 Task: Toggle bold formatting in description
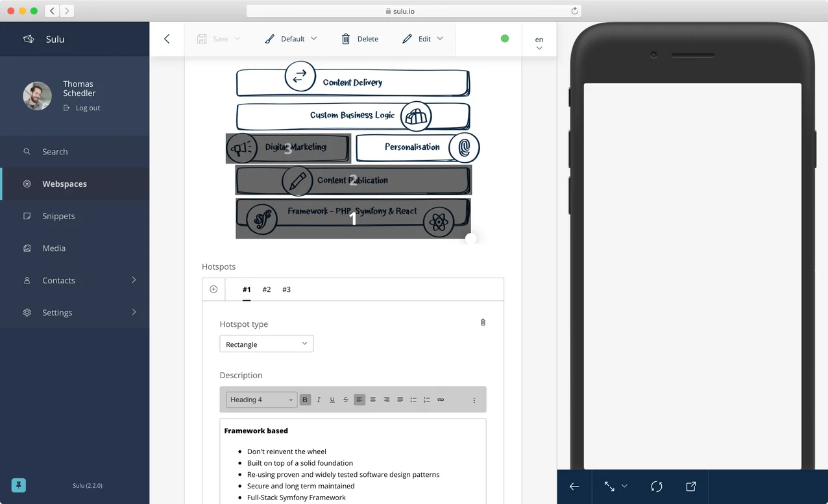[x=305, y=400]
